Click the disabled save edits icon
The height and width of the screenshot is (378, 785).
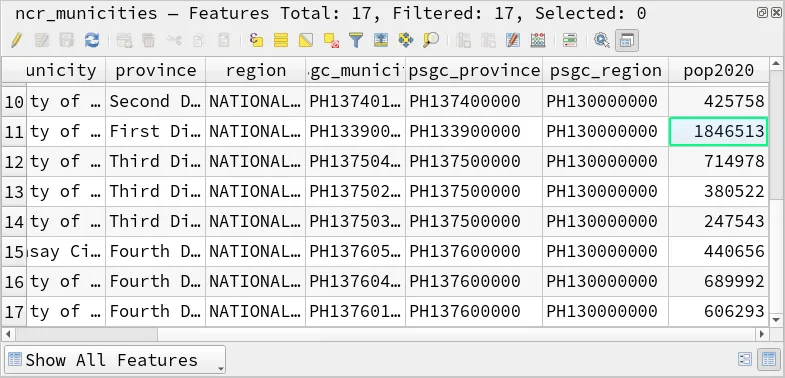click(67, 41)
